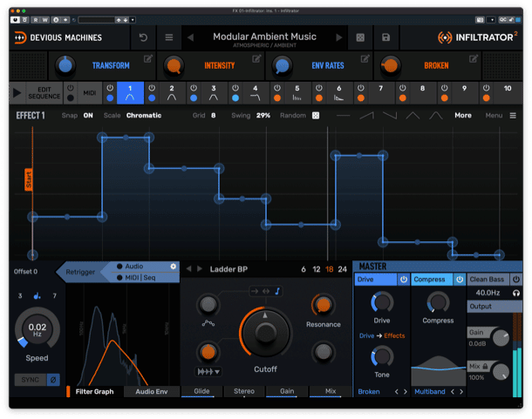
Task: Start sequence playback with play button
Action: pos(17,93)
